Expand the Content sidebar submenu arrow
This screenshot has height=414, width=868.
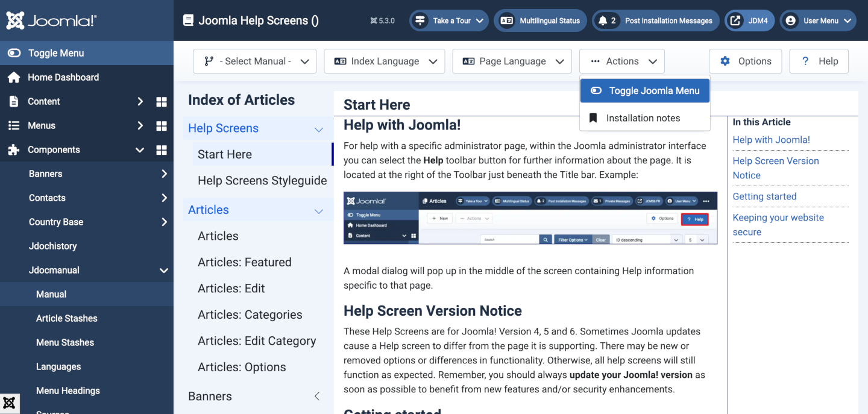[x=140, y=101]
